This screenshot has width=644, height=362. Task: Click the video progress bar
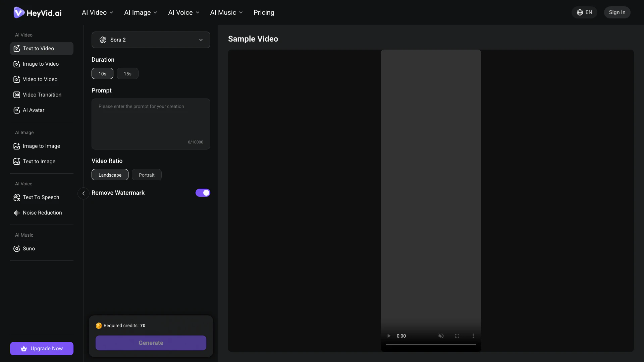coord(431,345)
